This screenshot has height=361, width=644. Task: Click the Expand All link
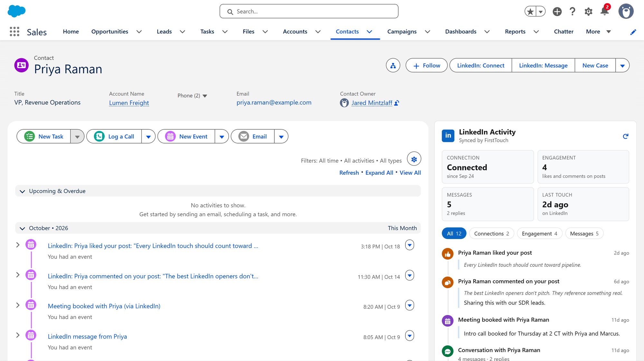[x=379, y=173]
